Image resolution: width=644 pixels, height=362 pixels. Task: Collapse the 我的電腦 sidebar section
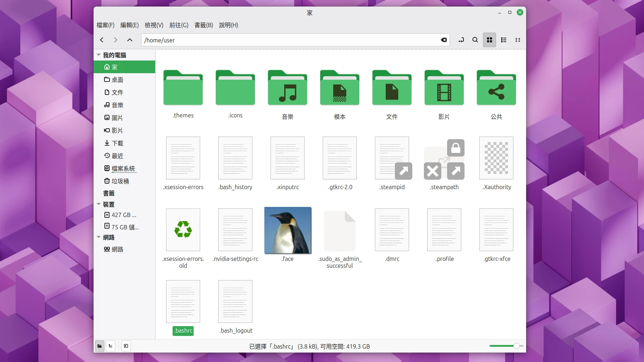(99, 55)
